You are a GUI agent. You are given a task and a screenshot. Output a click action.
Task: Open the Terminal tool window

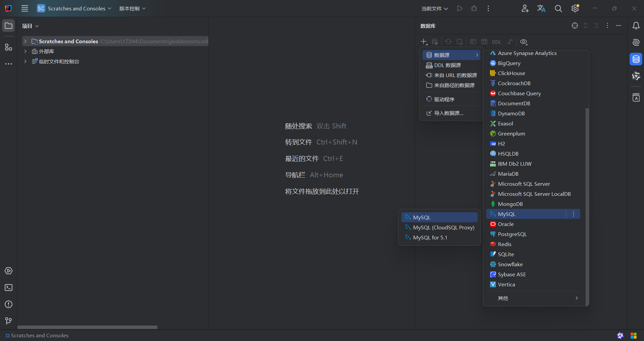click(9, 287)
